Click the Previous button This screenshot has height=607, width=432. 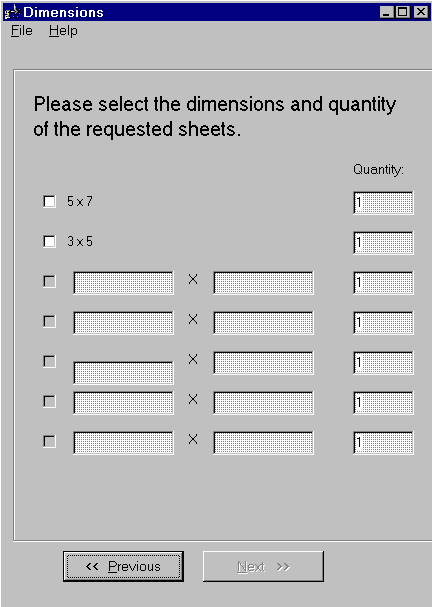(x=123, y=566)
